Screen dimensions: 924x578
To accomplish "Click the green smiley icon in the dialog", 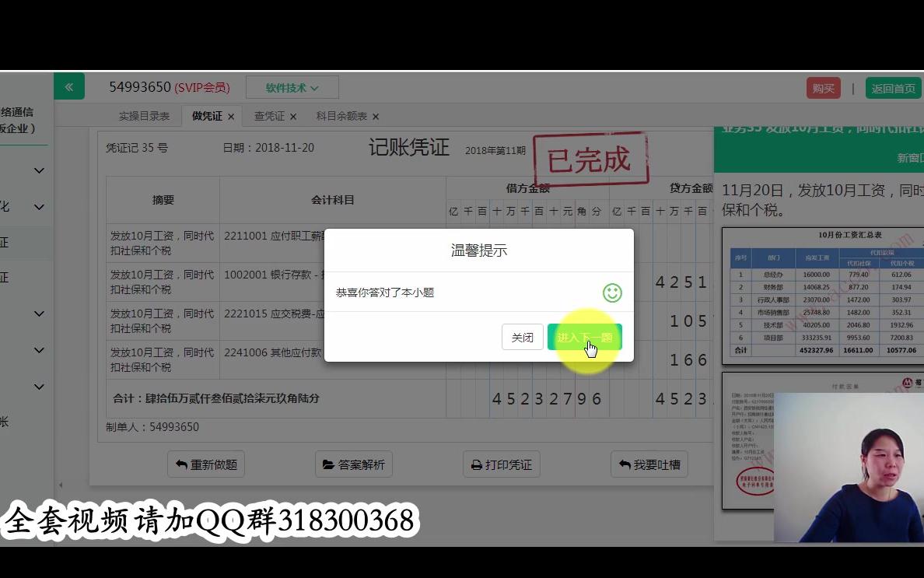I will pyautogui.click(x=614, y=293).
